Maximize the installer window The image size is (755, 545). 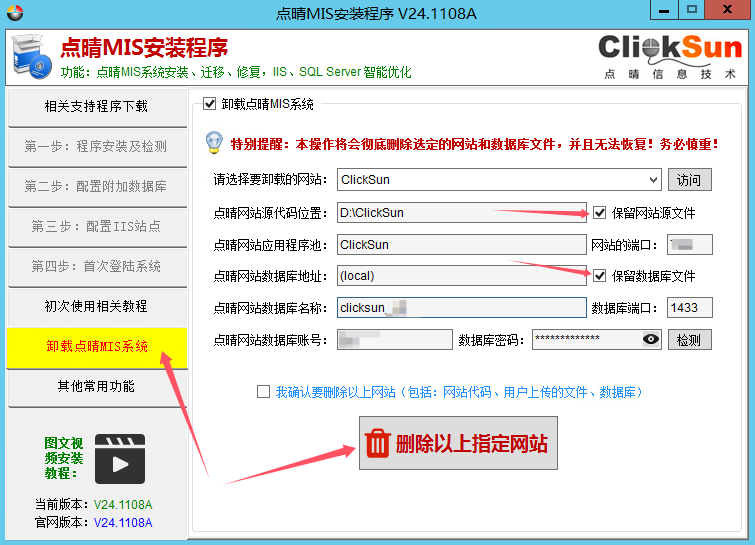pyautogui.click(x=692, y=10)
